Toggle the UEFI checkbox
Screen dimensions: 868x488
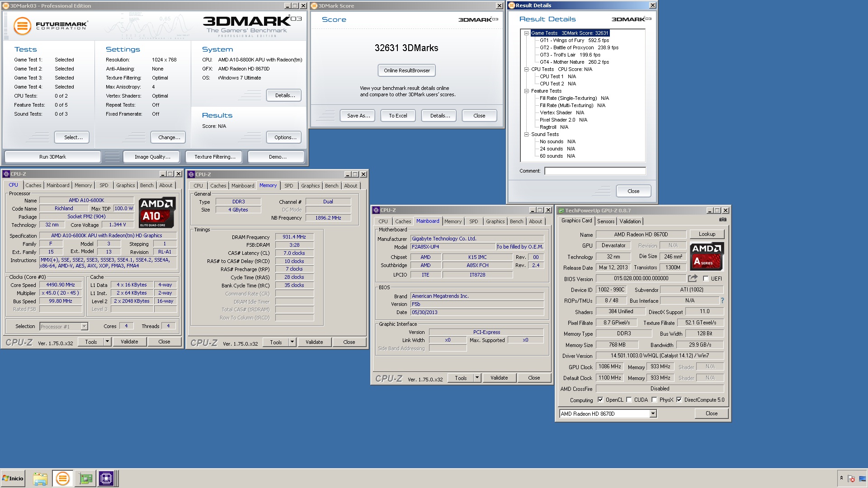click(x=706, y=279)
